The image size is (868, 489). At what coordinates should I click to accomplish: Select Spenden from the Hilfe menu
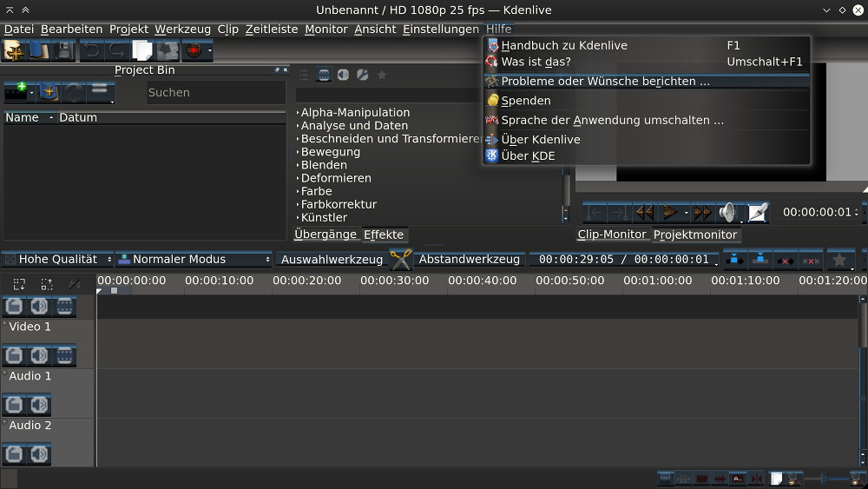pos(647,101)
